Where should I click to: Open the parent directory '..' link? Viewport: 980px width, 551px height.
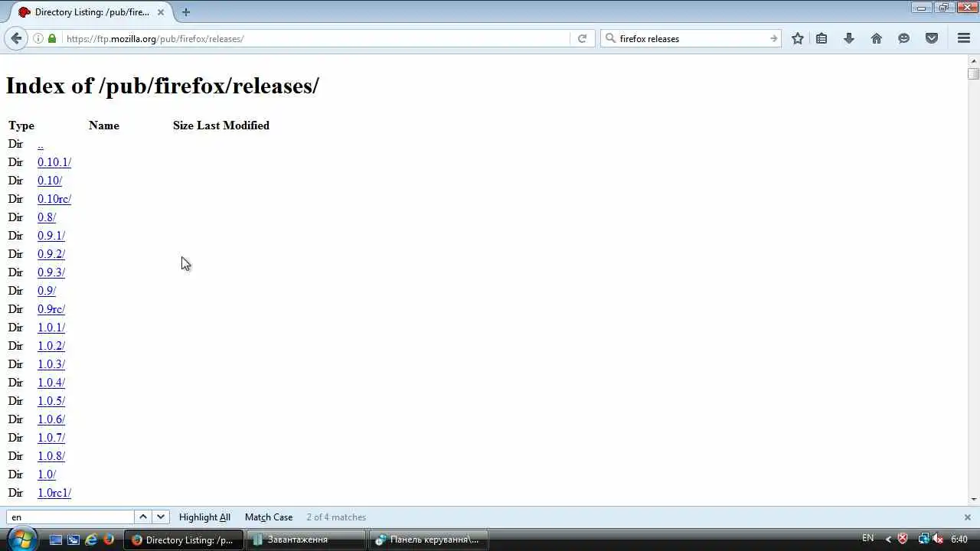[41, 144]
